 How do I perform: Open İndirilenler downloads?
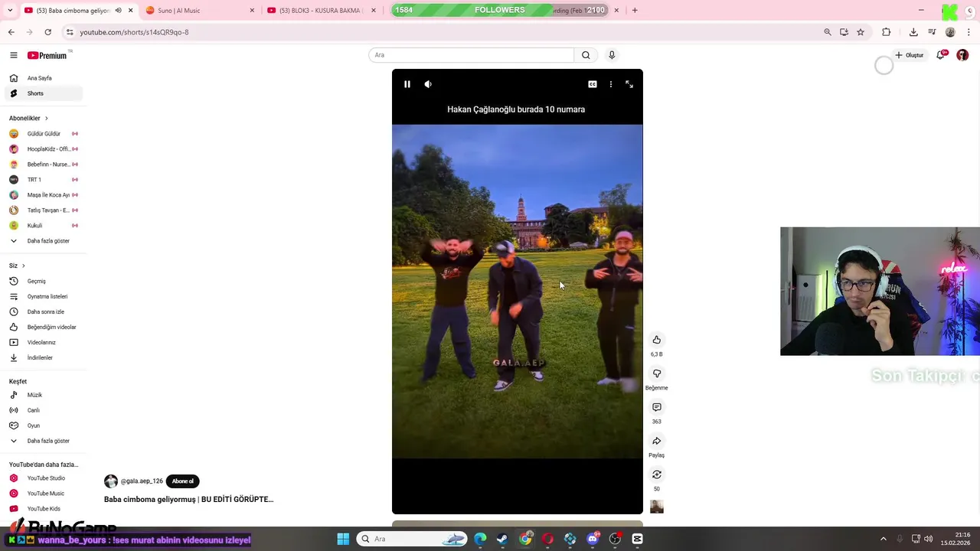coord(43,357)
